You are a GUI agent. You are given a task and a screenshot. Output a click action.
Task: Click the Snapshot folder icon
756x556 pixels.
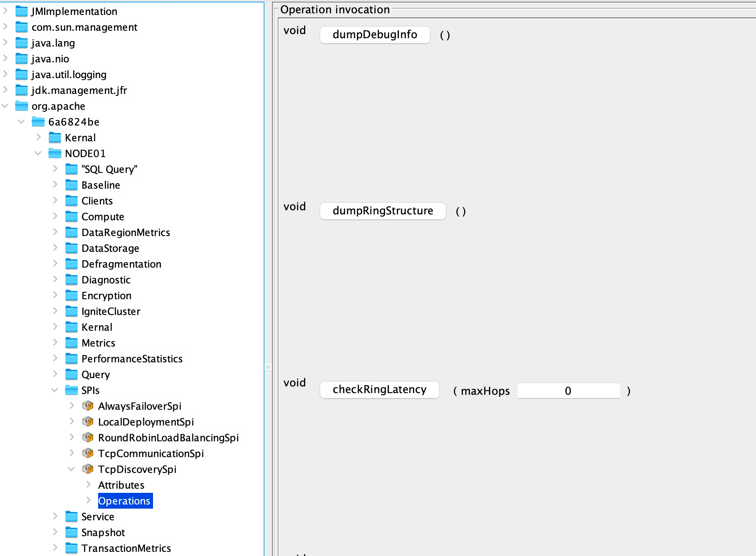[71, 532]
